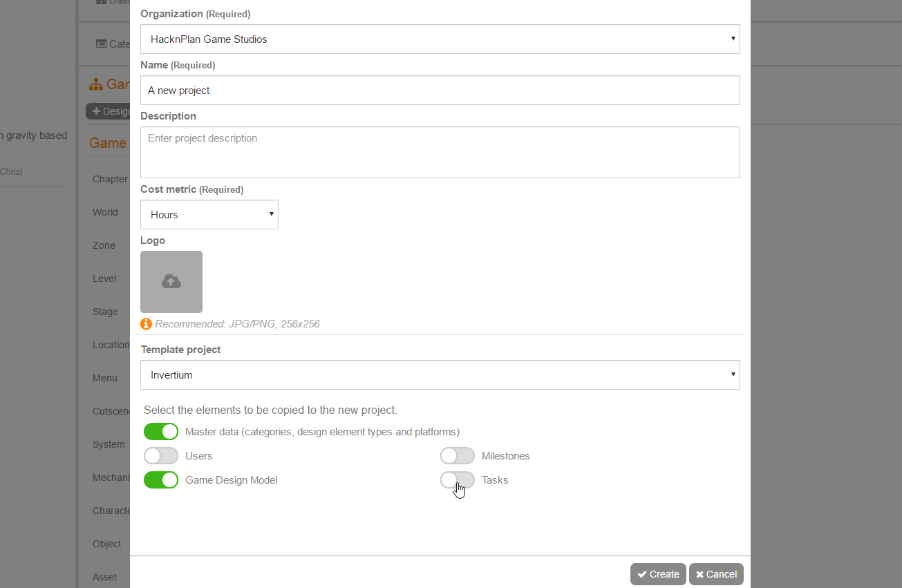This screenshot has width=902, height=588.
Task: Click the project Name input field
Action: point(440,91)
